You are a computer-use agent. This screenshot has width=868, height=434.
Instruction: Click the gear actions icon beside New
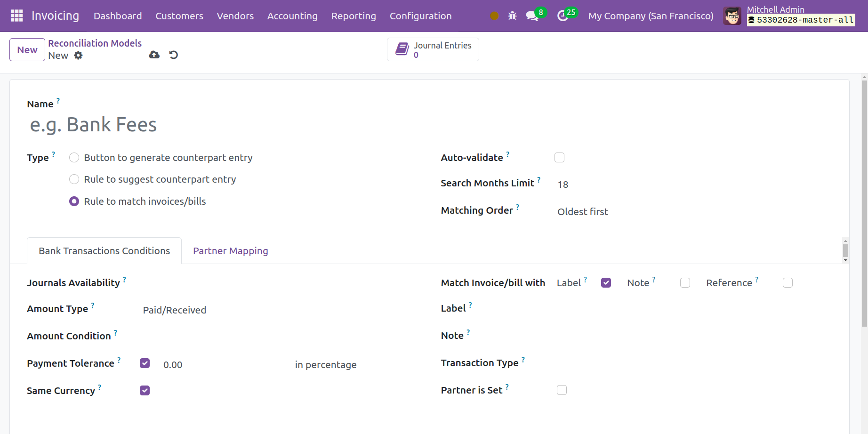(78, 56)
